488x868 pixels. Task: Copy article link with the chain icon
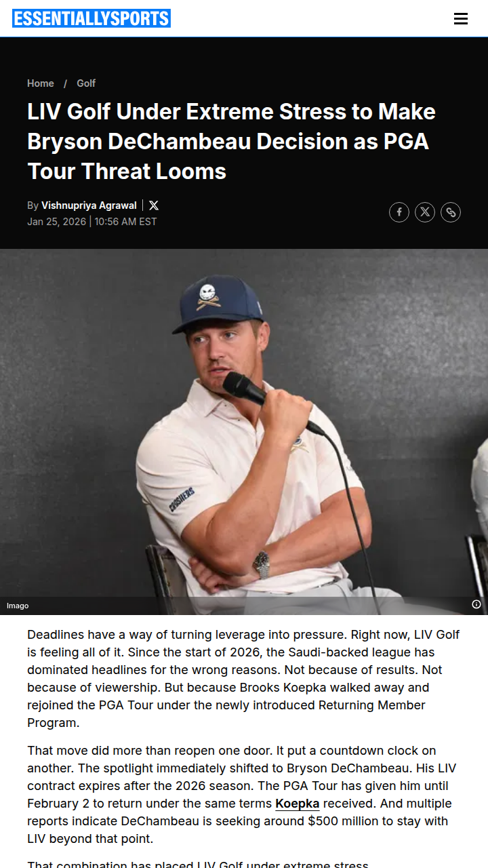pos(451,212)
